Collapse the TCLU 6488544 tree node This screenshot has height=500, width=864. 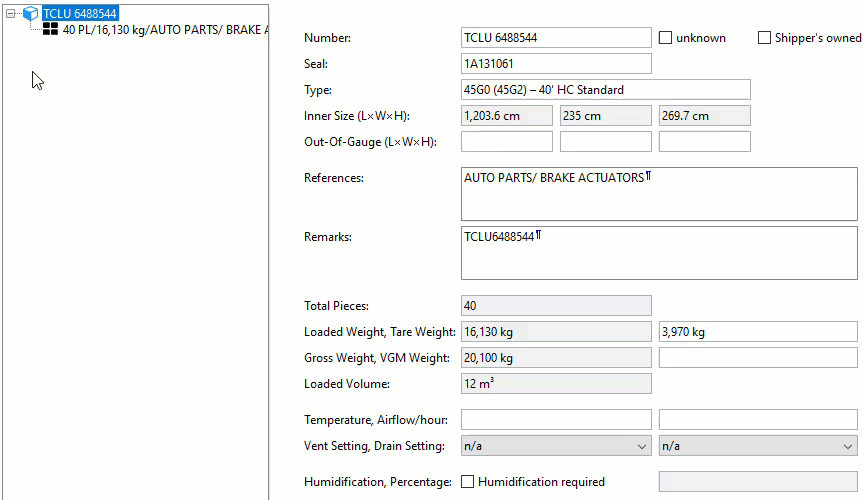coord(11,14)
